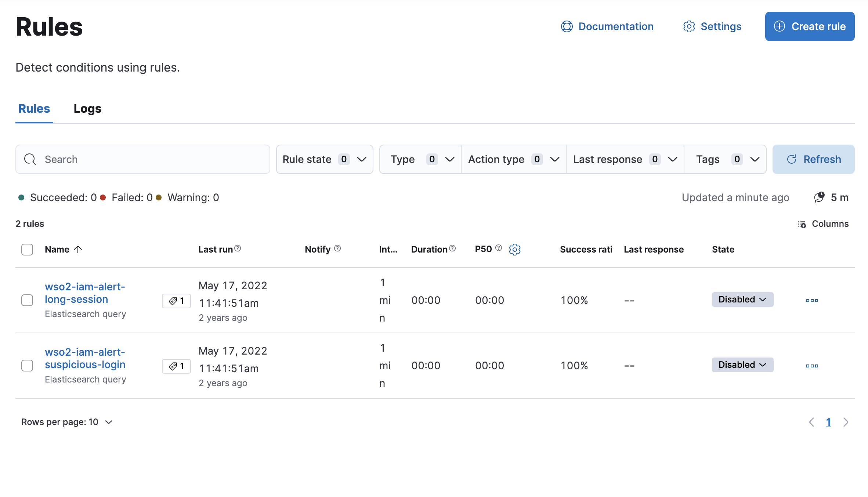Click the Refresh button

[814, 159]
